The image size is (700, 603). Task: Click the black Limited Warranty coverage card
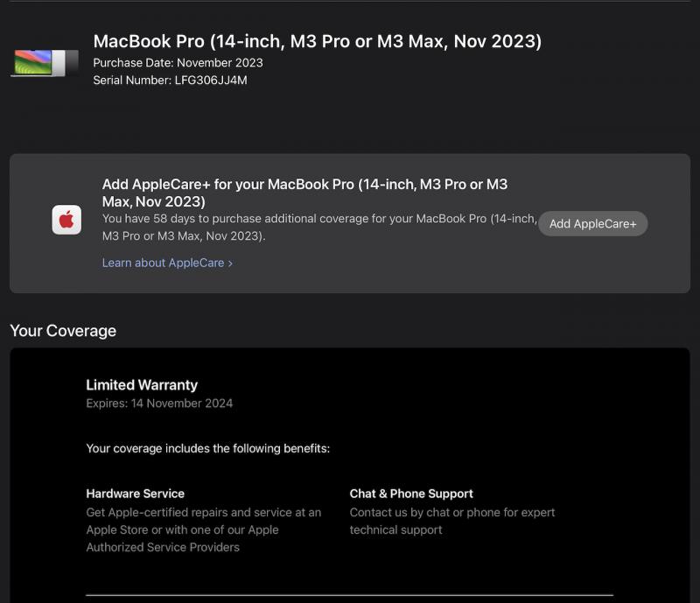click(350, 475)
